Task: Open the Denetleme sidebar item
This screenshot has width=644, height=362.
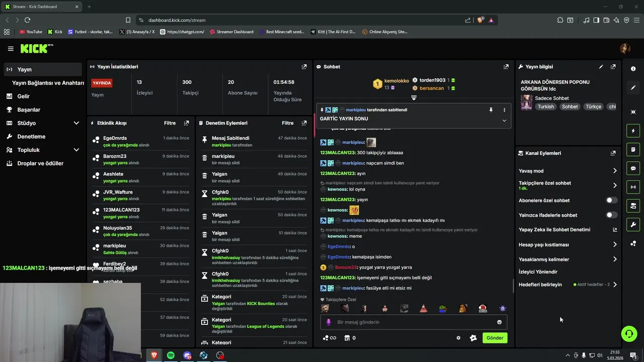Action: (x=42, y=136)
